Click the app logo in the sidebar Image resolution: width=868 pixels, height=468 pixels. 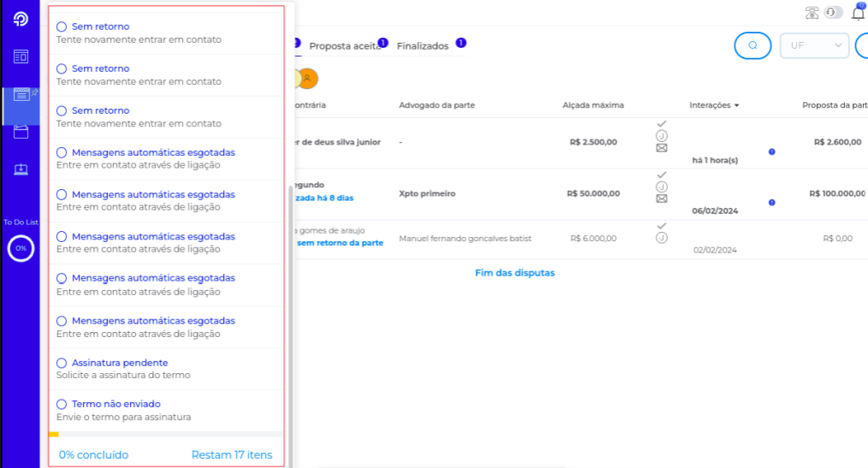(x=21, y=19)
